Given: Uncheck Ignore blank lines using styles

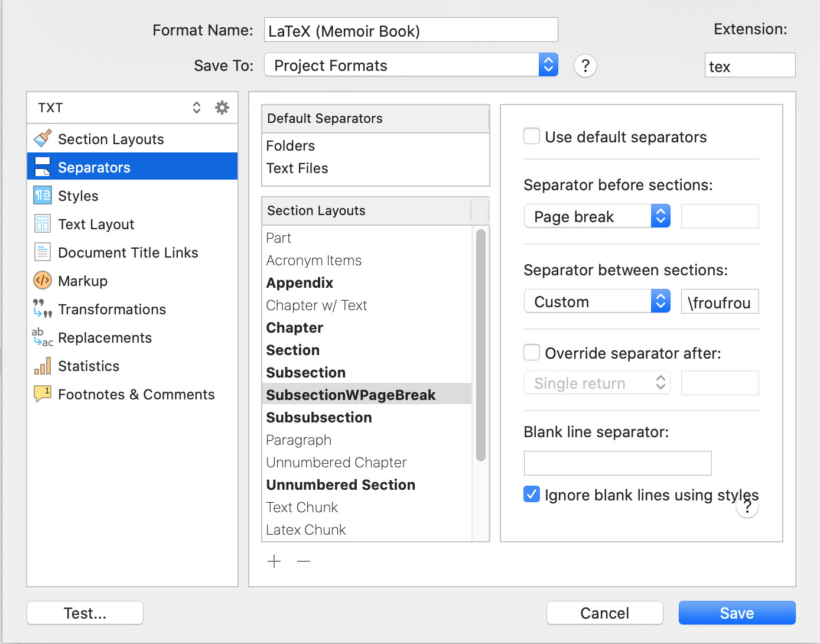Looking at the screenshot, I should coord(532,494).
